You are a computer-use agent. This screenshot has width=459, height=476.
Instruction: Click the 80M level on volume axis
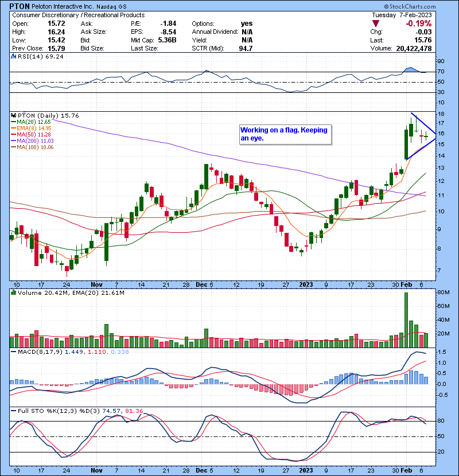point(443,292)
